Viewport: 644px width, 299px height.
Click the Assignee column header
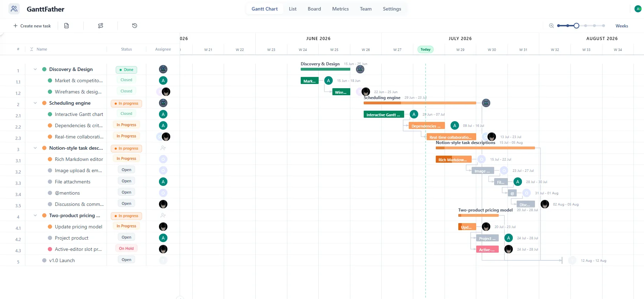pyautogui.click(x=163, y=49)
